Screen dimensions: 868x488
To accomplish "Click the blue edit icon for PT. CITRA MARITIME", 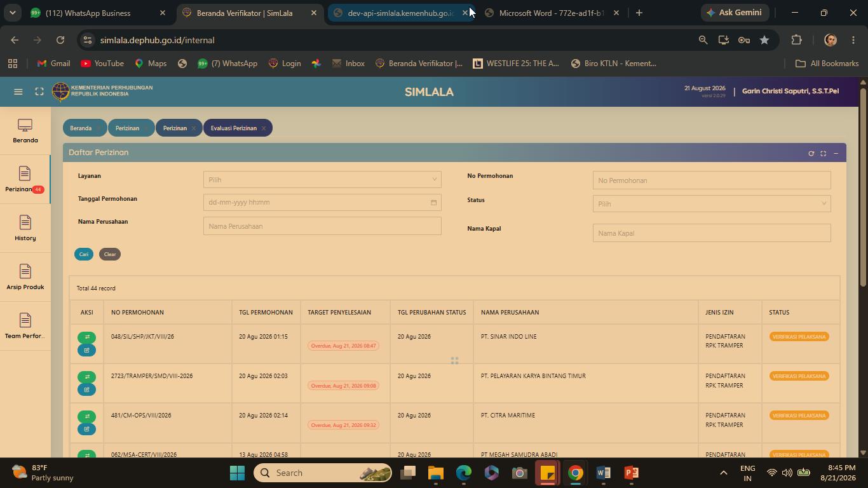I will tap(87, 429).
